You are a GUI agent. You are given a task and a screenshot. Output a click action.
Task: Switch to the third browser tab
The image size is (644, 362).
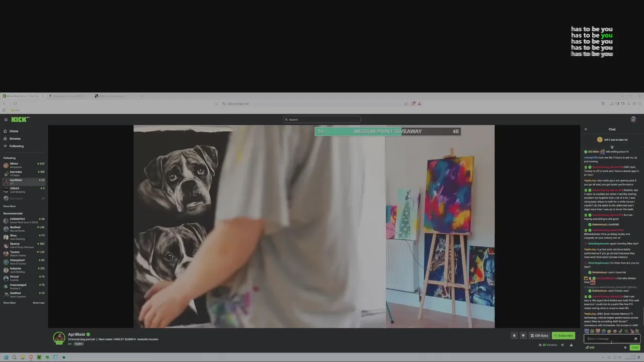[119, 96]
